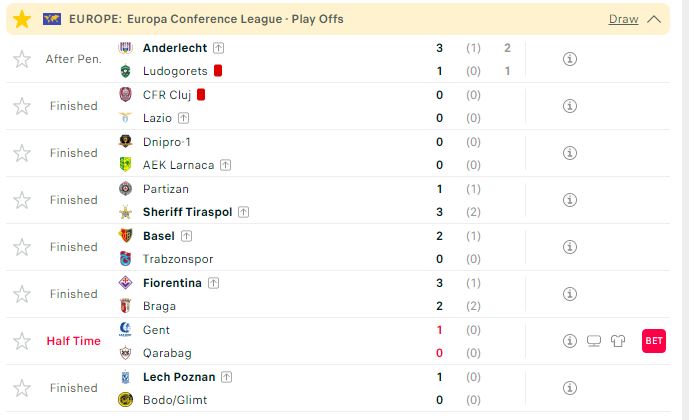Select the Half Time status of Gent match
The image size is (689, 420).
pos(73,341)
